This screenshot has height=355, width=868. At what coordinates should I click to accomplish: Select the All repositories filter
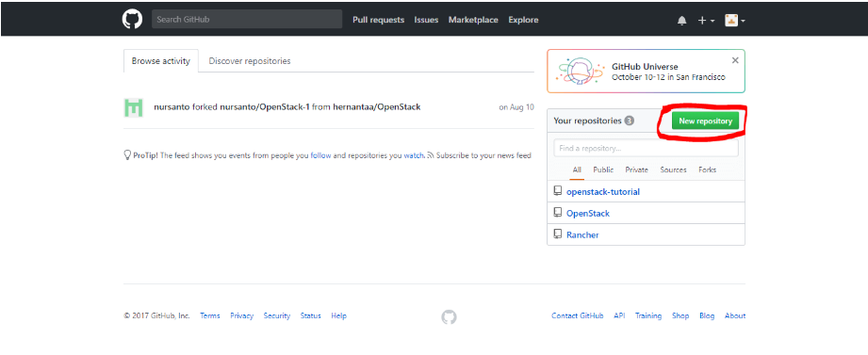pos(577,170)
